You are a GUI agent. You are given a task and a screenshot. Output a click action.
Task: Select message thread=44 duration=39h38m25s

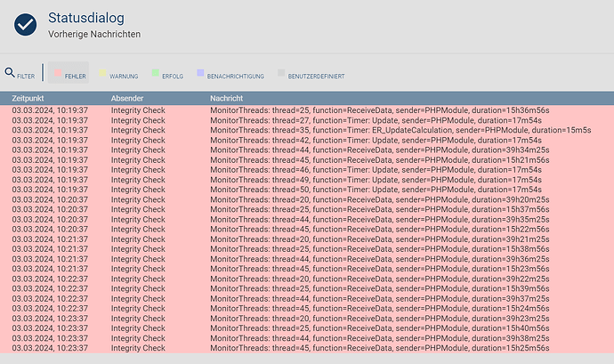pyautogui.click(x=307, y=338)
